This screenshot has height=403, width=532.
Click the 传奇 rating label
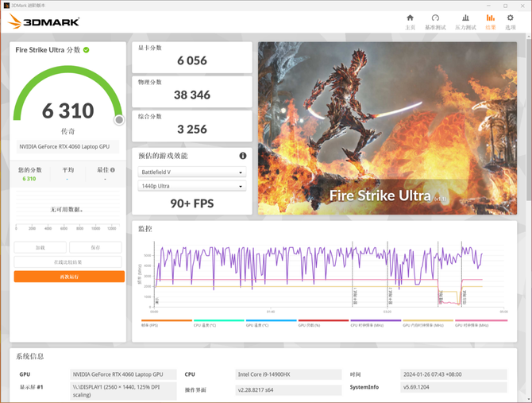click(x=67, y=131)
